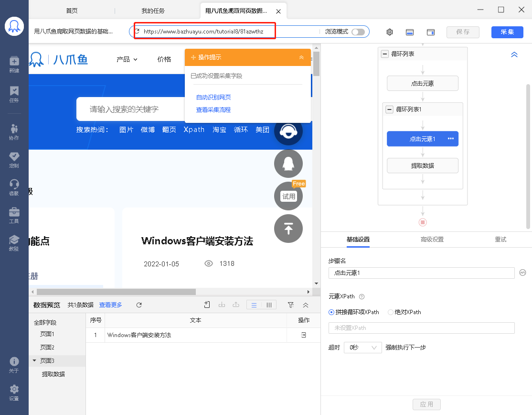Open 关于 in the left sidebar
532x415 pixels.
pyautogui.click(x=14, y=365)
